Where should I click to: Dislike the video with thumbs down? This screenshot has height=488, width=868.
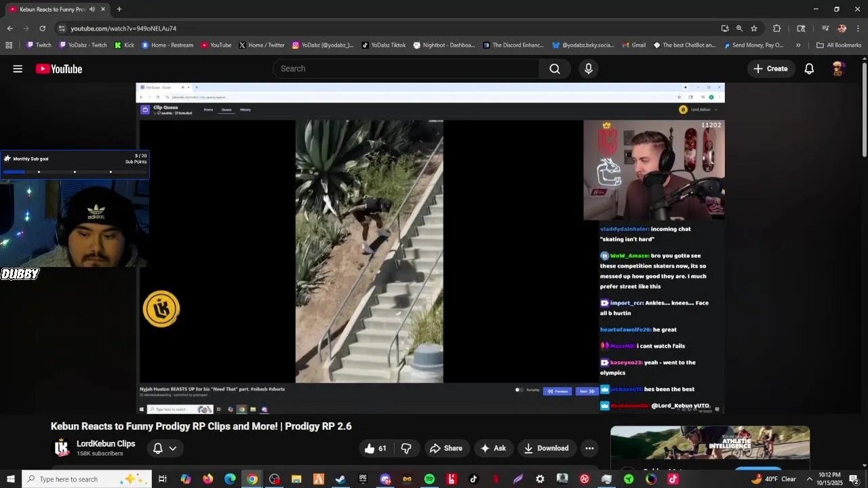pos(406,448)
